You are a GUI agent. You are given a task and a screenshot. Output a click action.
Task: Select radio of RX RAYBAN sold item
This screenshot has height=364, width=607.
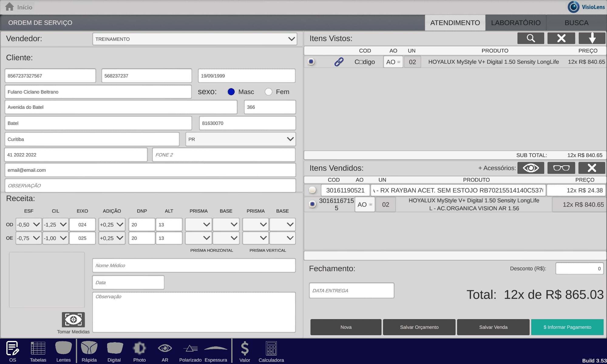(x=312, y=190)
